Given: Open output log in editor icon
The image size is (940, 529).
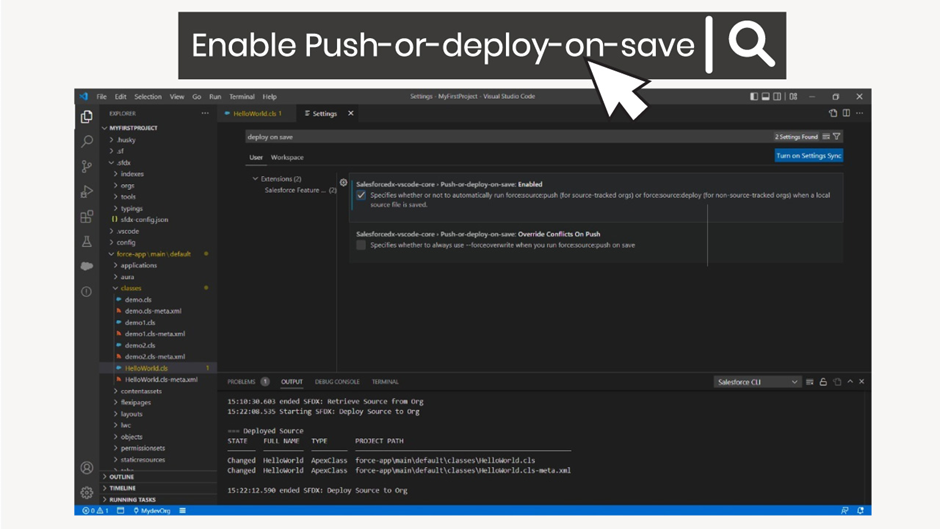Looking at the screenshot, I should coord(837,382).
